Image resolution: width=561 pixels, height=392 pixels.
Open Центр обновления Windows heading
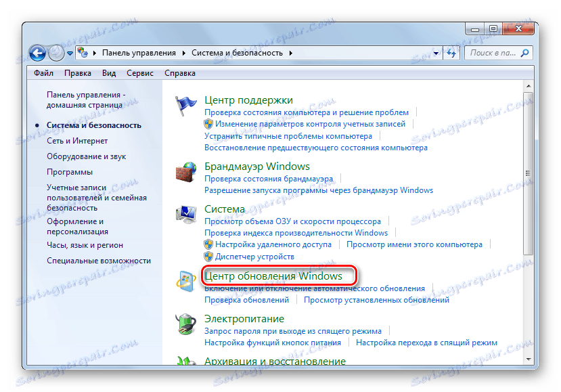[x=273, y=276]
